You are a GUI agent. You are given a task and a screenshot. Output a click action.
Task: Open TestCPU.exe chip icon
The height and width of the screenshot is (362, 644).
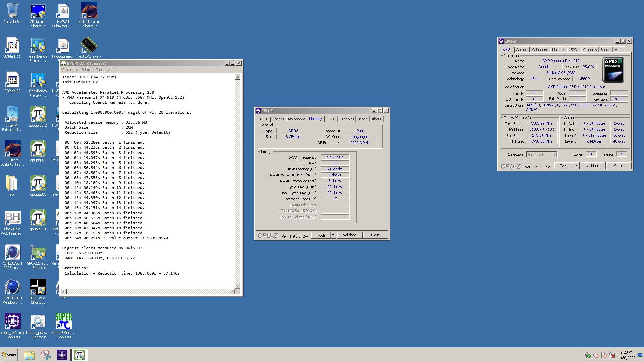[x=89, y=48]
